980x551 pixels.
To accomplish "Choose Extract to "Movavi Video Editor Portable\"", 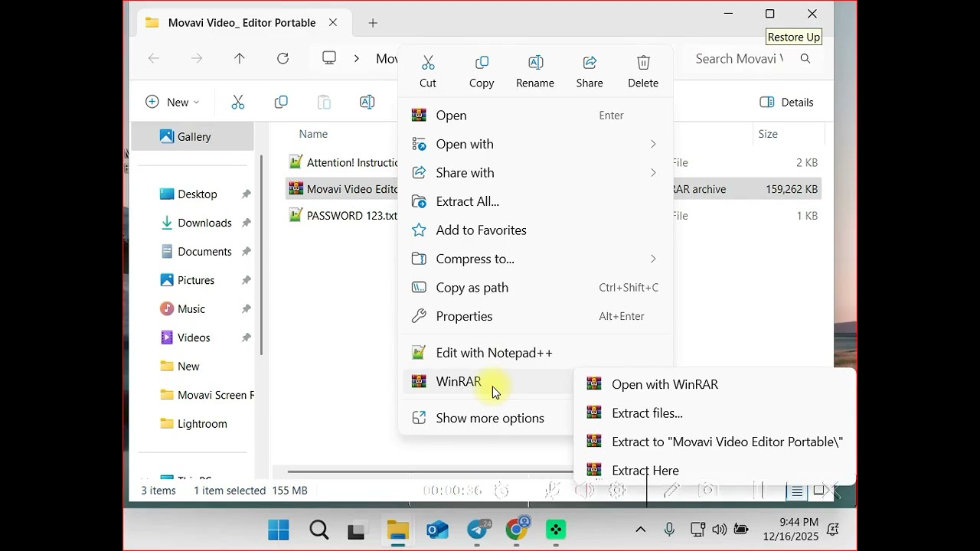I will pos(714,442).
